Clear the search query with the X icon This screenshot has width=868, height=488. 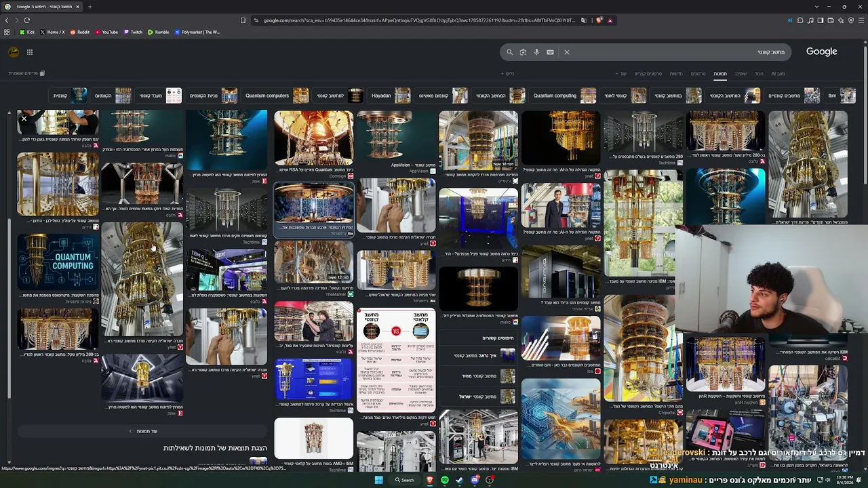(567, 52)
